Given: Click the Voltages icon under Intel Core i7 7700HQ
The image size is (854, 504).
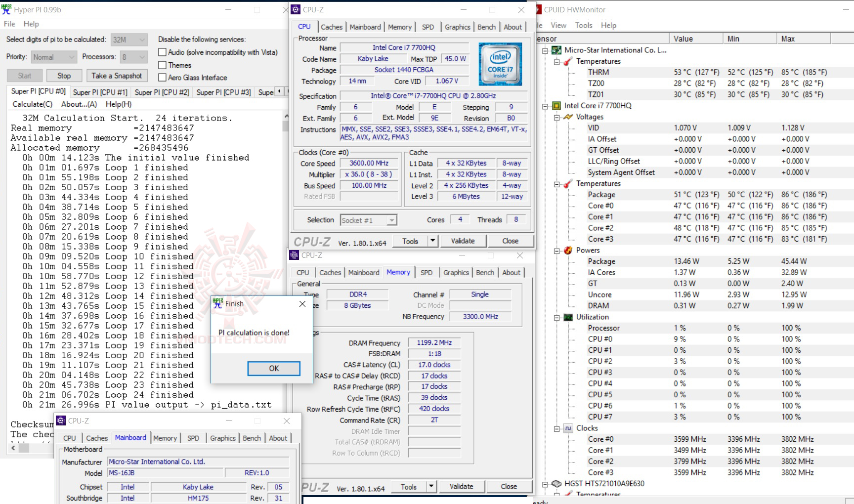Looking at the screenshot, I should coord(568,117).
